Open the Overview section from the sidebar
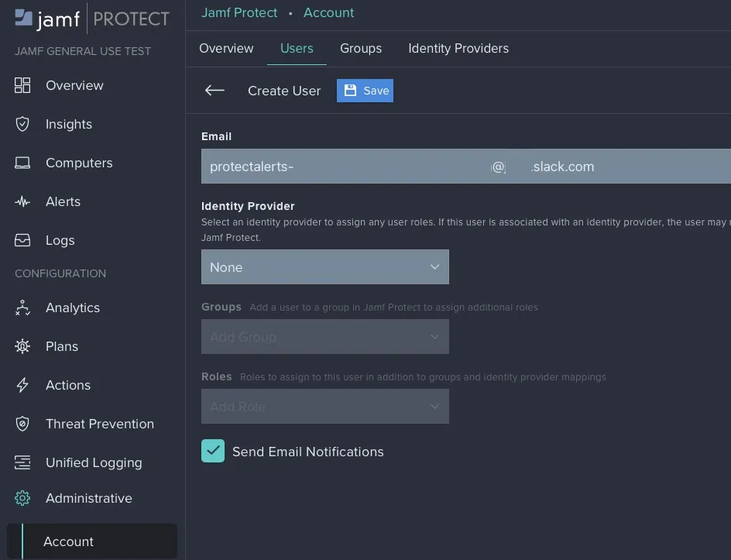Image resolution: width=731 pixels, height=560 pixels. (74, 85)
